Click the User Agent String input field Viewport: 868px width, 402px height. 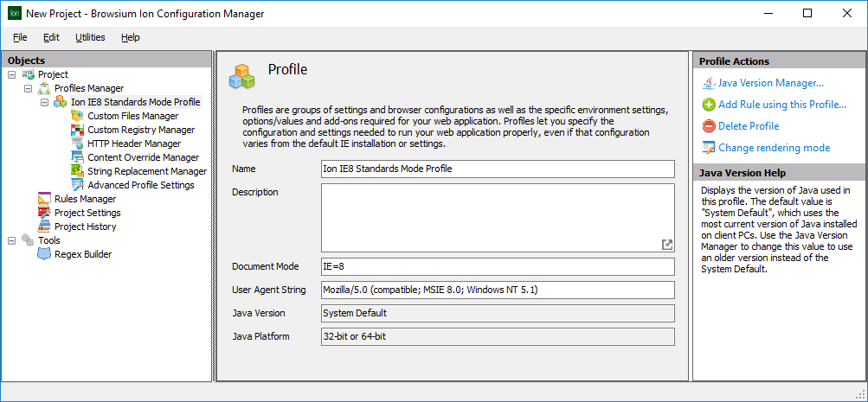pyautogui.click(x=496, y=290)
